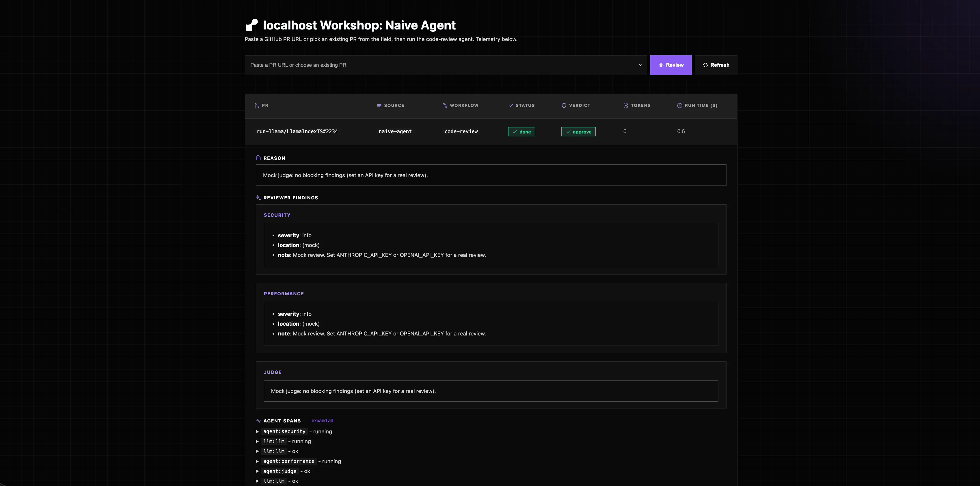Click the Refresh button
980x486 pixels.
(716, 65)
